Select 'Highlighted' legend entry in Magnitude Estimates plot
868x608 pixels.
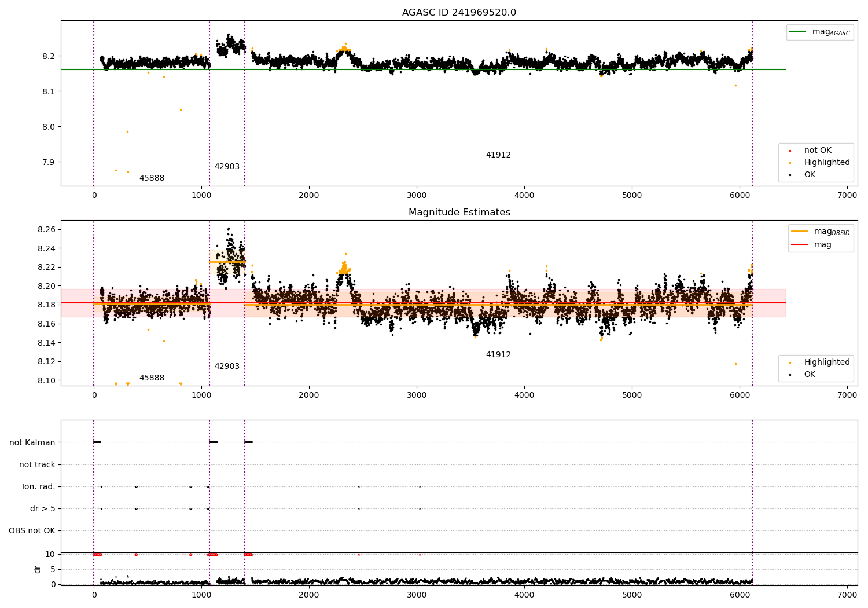[x=826, y=362]
